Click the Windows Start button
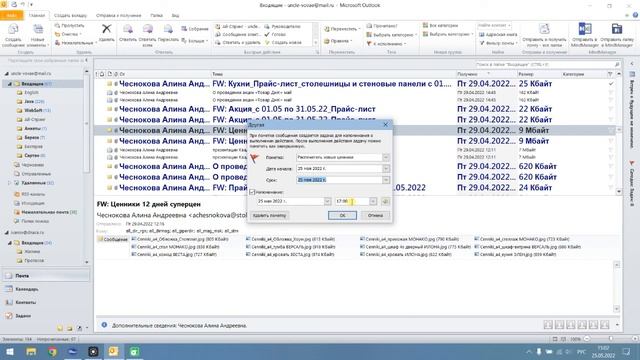 pos(10,351)
